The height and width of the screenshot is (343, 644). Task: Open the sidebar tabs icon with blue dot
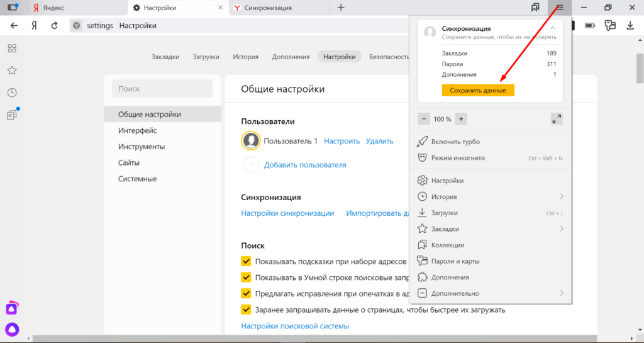(13, 114)
